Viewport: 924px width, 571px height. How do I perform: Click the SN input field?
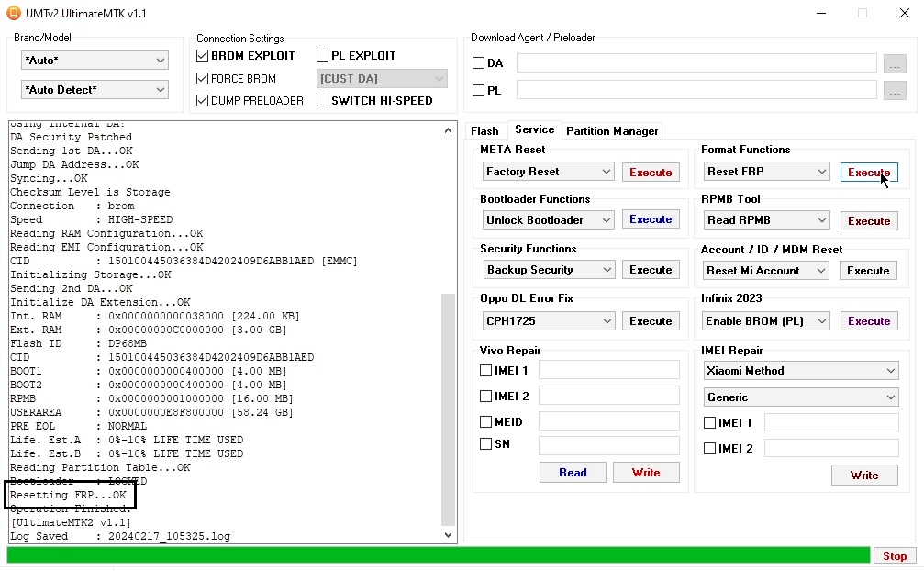coord(608,445)
